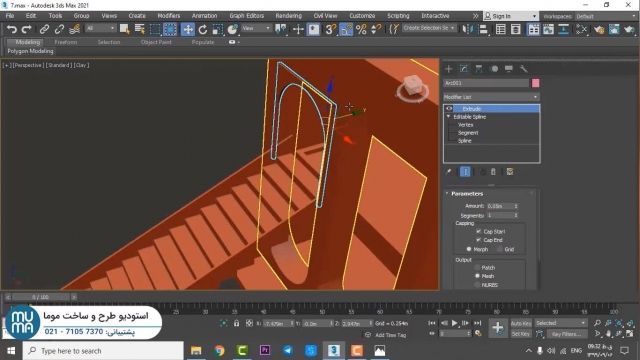Image resolution: width=640 pixels, height=360 pixels.
Task: Select the Spline sub-object level
Action: [x=464, y=140]
